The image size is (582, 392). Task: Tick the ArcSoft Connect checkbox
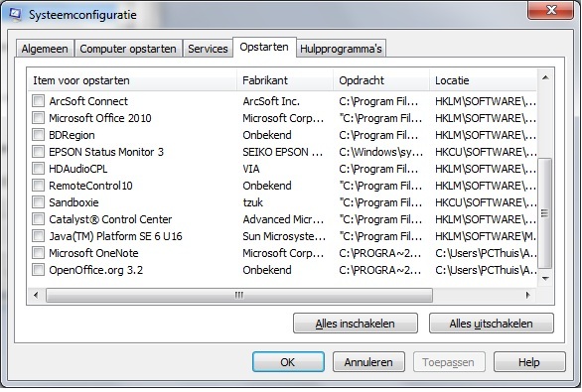tap(38, 101)
